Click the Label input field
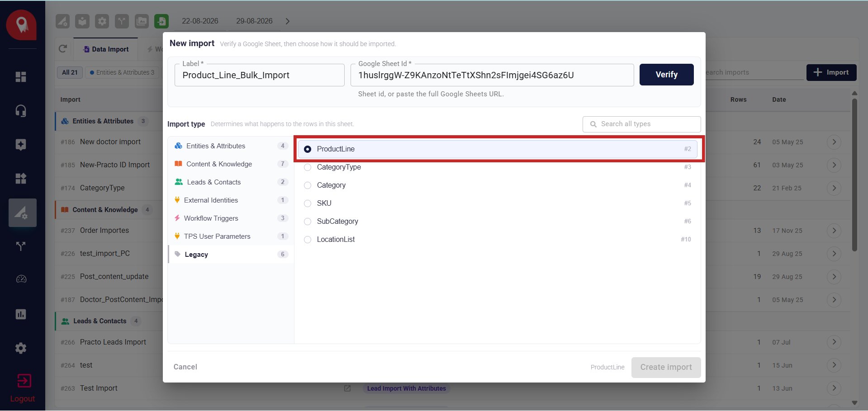The image size is (868, 411). [259, 75]
